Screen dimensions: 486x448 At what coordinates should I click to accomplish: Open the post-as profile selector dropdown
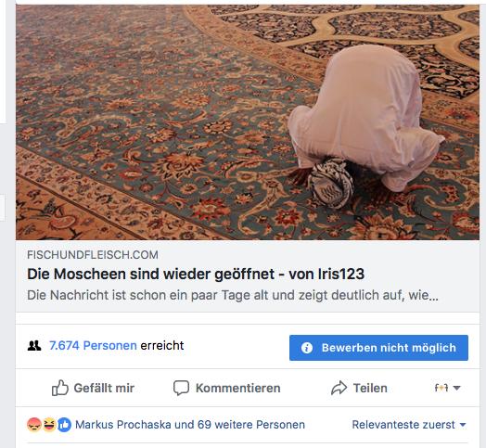(x=447, y=388)
